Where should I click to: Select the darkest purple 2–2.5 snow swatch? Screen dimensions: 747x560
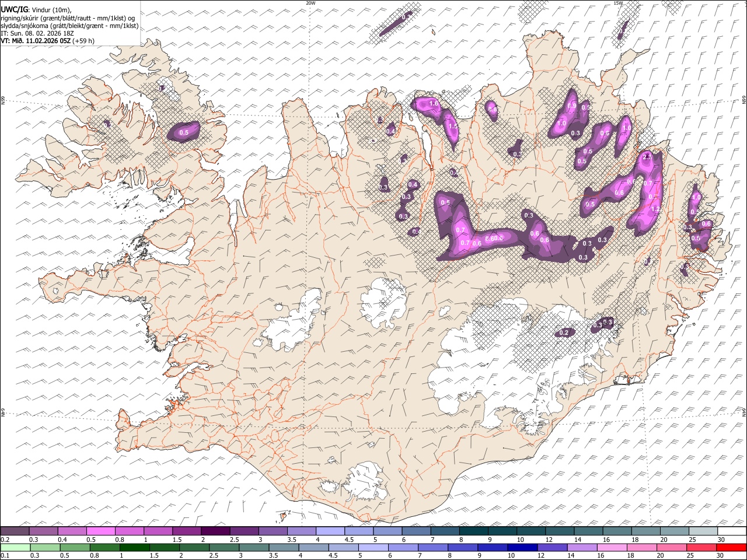[215, 531]
